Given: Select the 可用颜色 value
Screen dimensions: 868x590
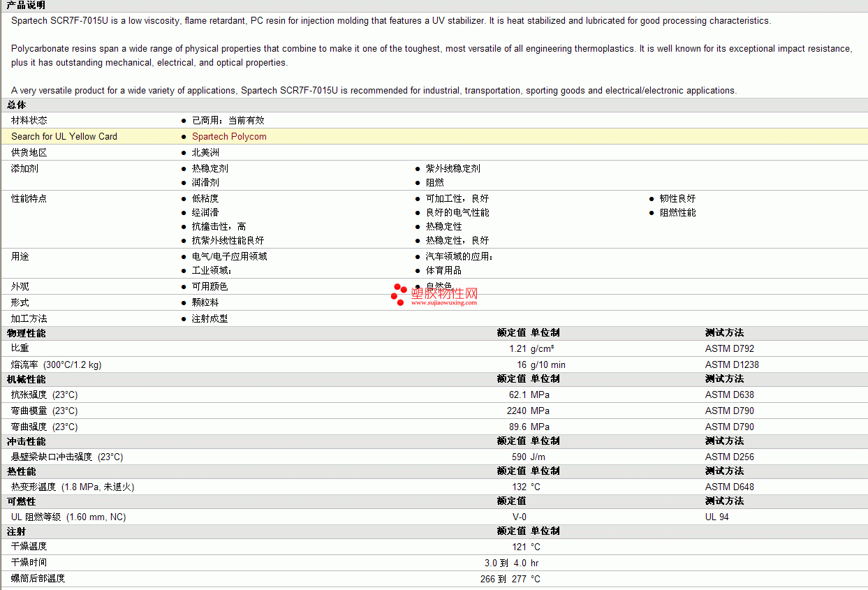Looking at the screenshot, I should [x=210, y=287].
